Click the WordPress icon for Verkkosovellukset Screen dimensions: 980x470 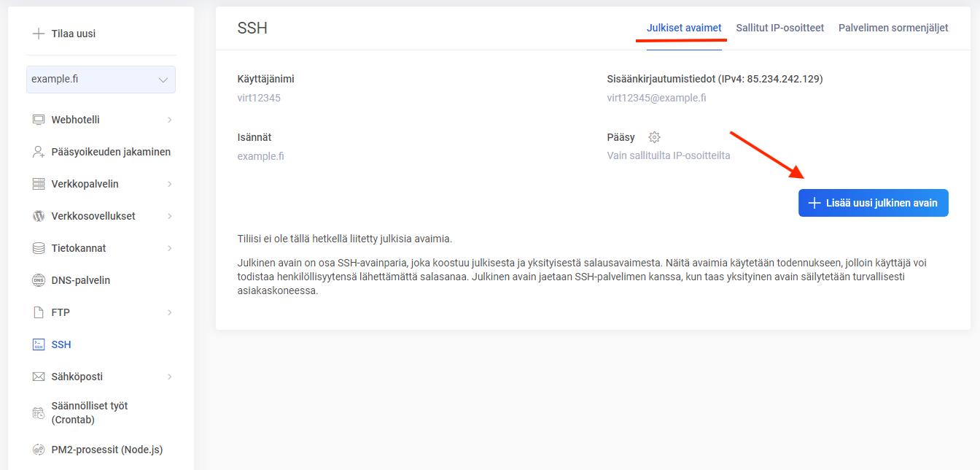[x=39, y=216]
